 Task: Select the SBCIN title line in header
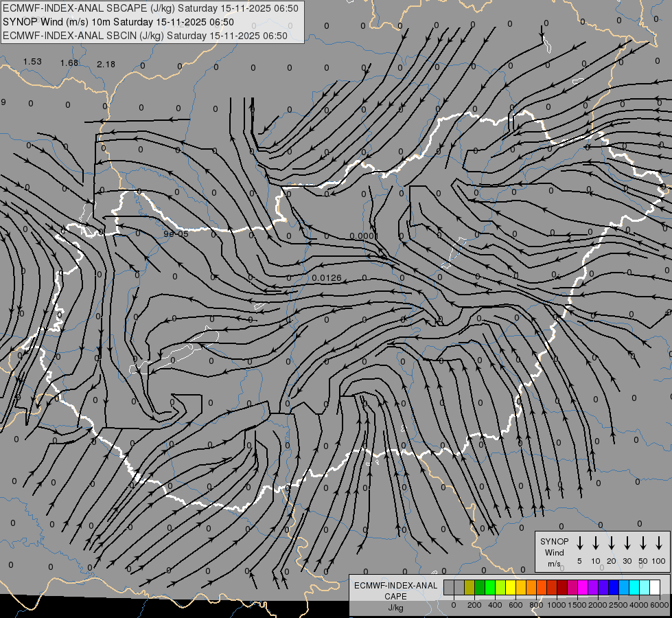coord(145,36)
